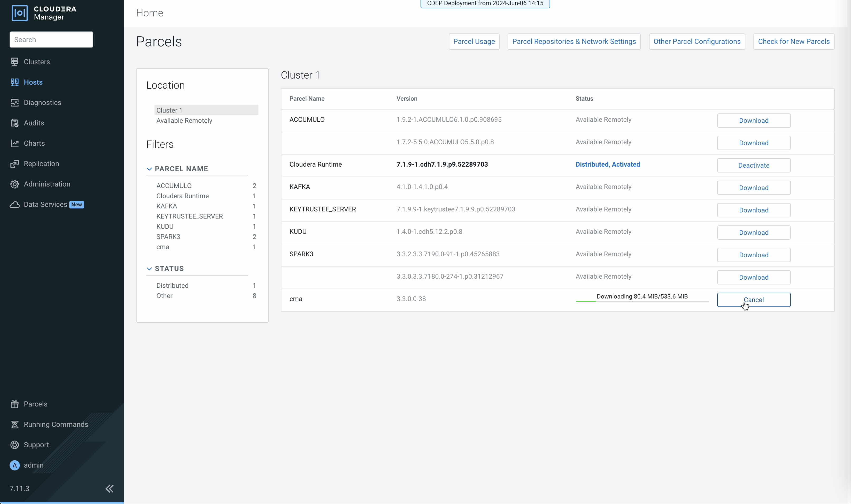The height and width of the screenshot is (504, 851).
Task: Download ACCUMULO 1.9.2 parcel
Action: pyautogui.click(x=753, y=120)
